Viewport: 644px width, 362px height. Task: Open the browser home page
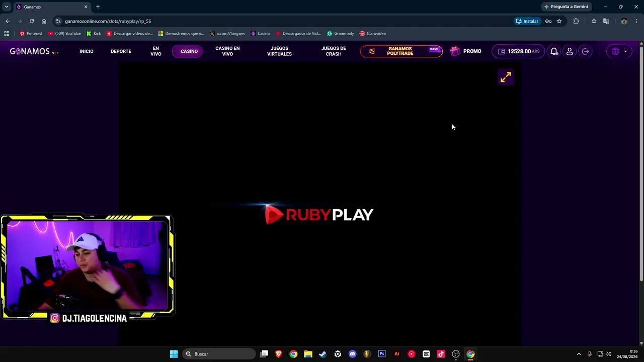pyautogui.click(x=44, y=21)
